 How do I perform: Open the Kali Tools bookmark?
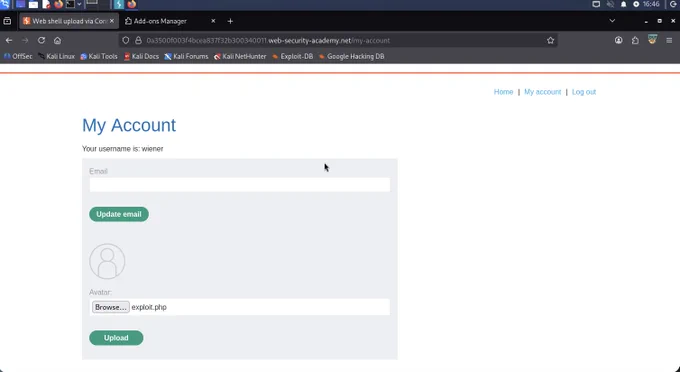tap(99, 56)
